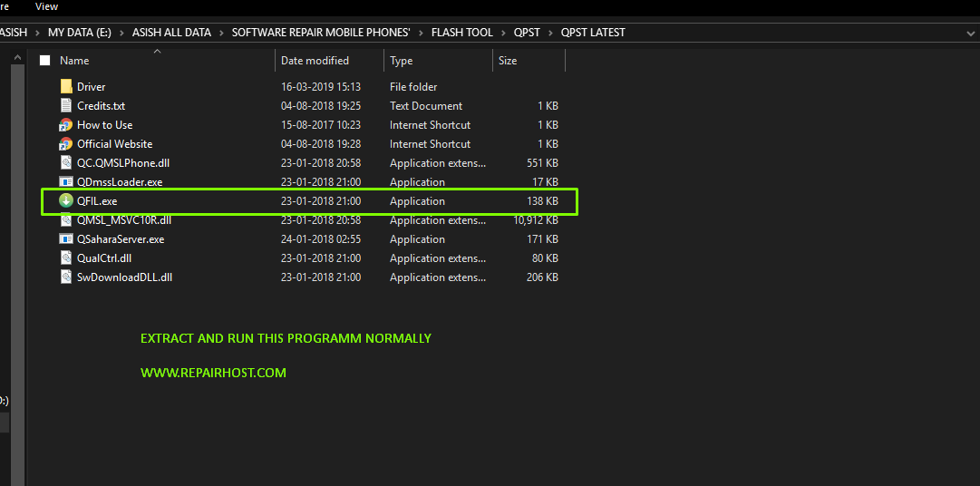This screenshot has height=486, width=980.
Task: Click the 171 KB size value
Action: 542,239
